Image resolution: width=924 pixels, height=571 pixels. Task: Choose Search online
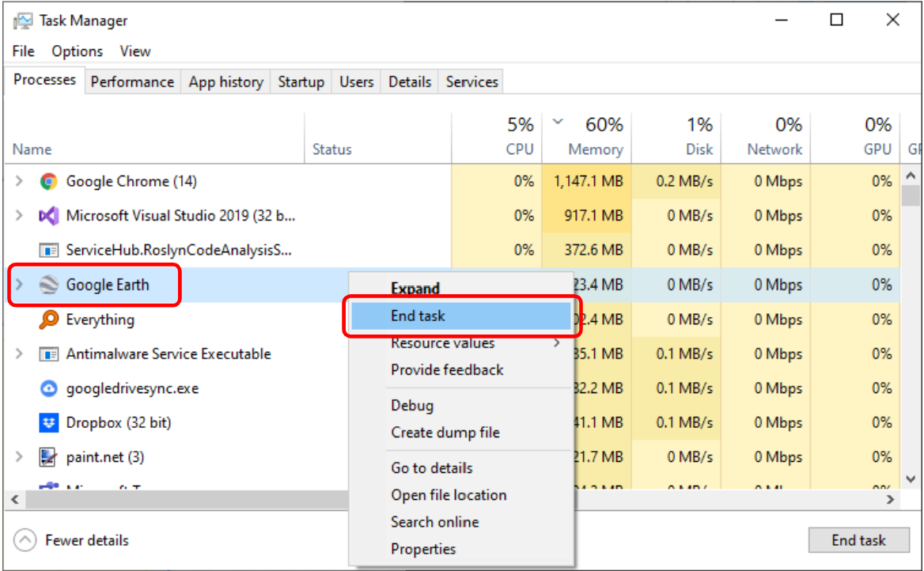(x=435, y=522)
